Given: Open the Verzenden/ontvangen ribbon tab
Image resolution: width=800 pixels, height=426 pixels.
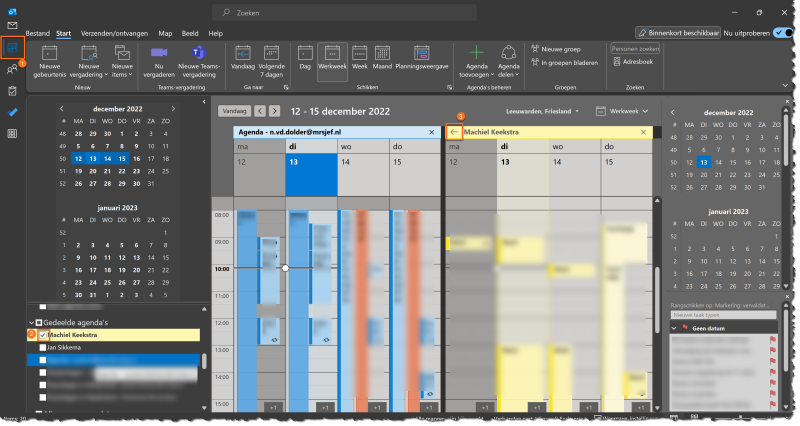Looking at the screenshot, I should click(x=115, y=33).
